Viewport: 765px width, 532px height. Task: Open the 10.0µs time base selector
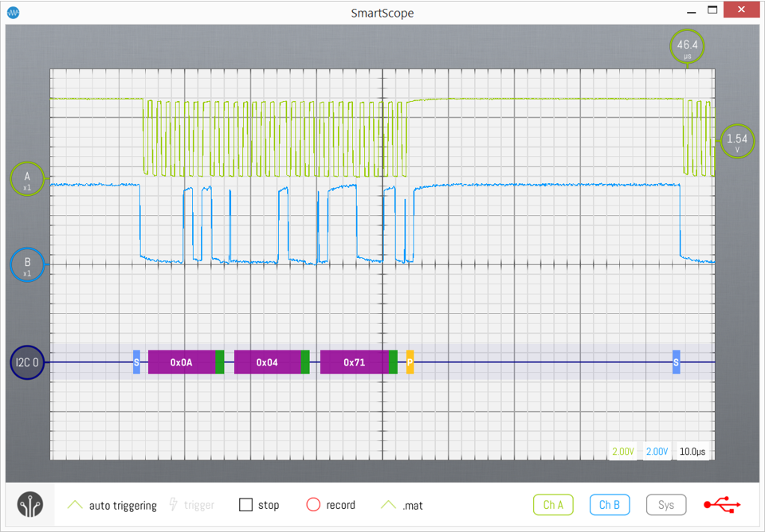pyautogui.click(x=692, y=452)
